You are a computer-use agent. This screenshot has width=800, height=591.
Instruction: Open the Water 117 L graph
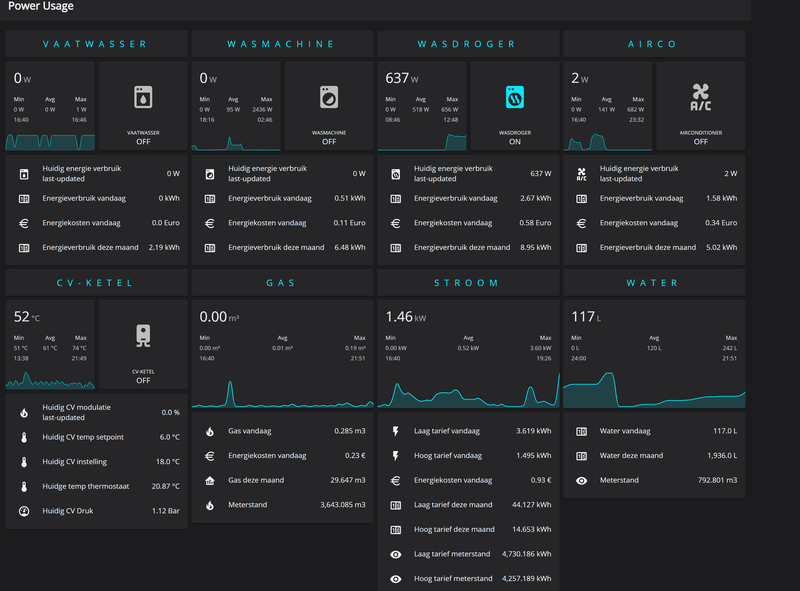pos(654,354)
